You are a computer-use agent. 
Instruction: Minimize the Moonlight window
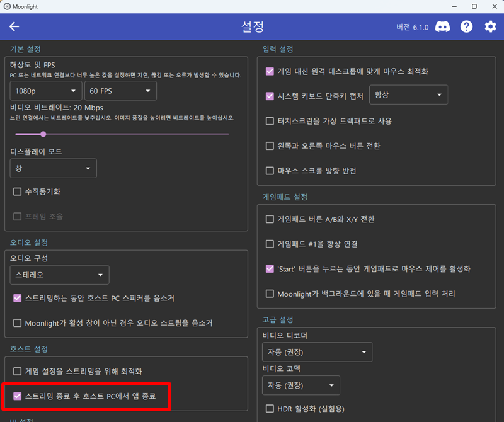pyautogui.click(x=454, y=6)
